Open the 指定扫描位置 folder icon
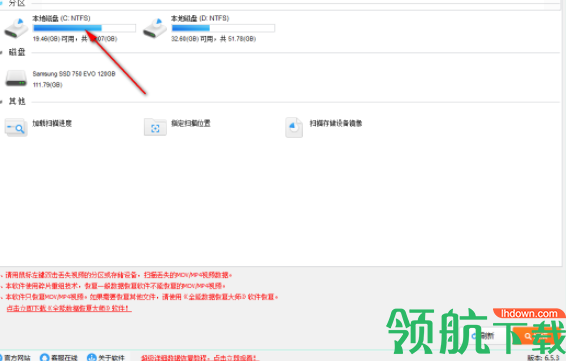Image resolution: width=566 pixels, height=361 pixels. tap(155, 127)
